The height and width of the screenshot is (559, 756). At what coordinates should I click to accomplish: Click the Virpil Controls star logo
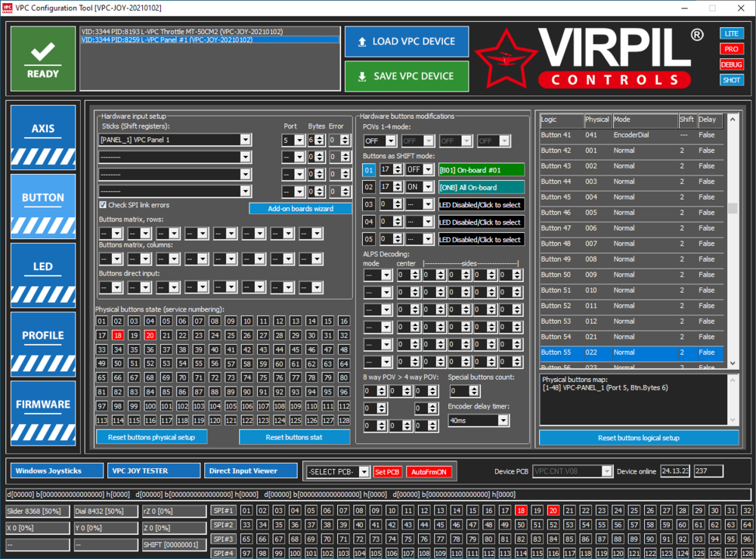click(506, 59)
